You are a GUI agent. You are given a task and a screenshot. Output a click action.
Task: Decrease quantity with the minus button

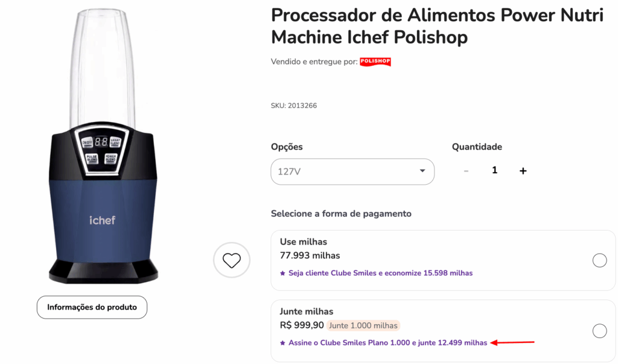pyautogui.click(x=466, y=171)
